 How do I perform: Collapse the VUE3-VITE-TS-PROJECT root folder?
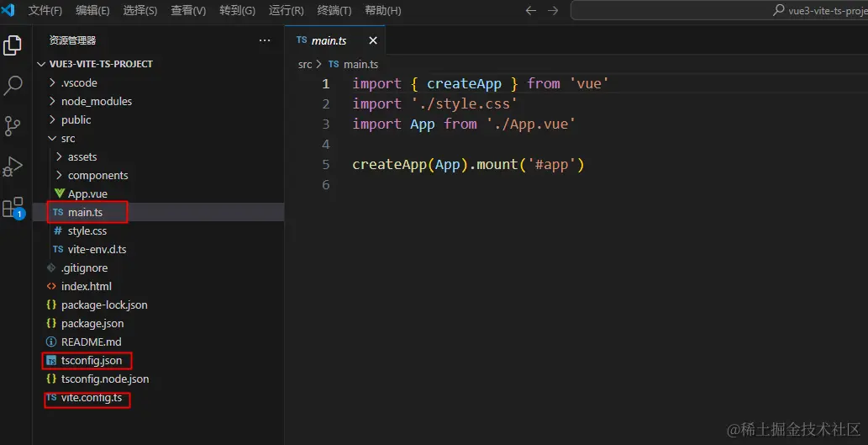click(x=101, y=64)
